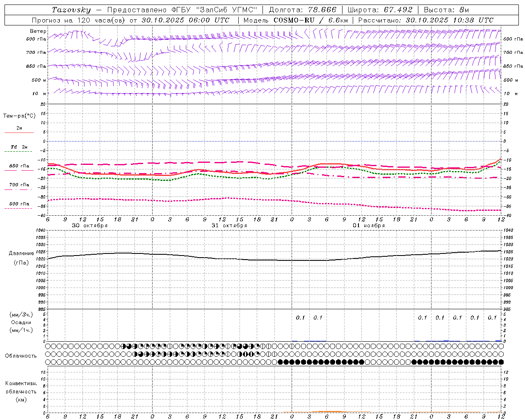525x420 pixels.
Task: Click the Облачность cloud cover label
Action: coord(21,356)
